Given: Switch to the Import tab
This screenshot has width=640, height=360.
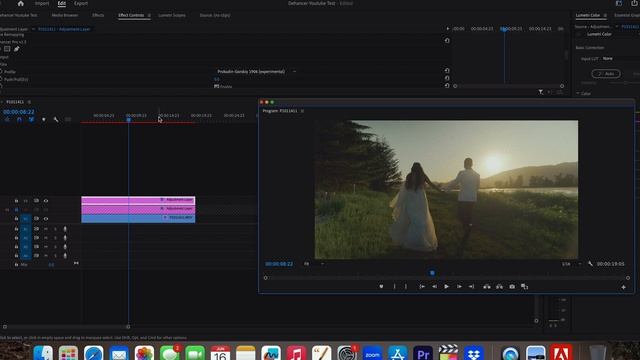Looking at the screenshot, I should click(x=42, y=3).
